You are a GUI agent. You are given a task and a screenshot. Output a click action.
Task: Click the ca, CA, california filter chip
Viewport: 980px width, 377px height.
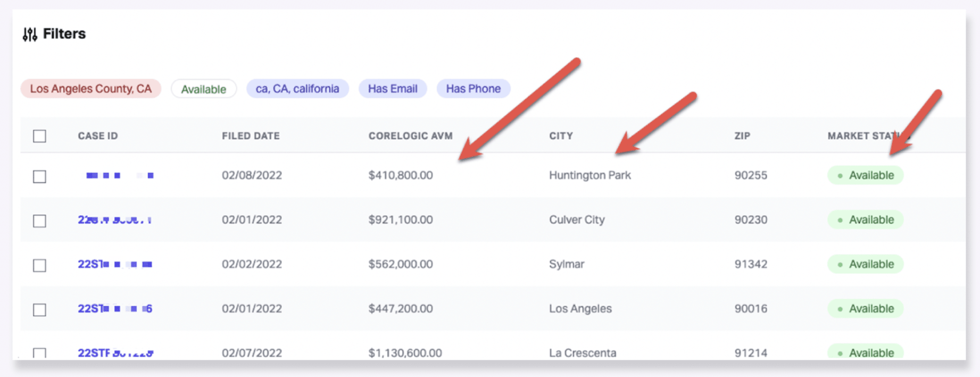[x=297, y=89]
